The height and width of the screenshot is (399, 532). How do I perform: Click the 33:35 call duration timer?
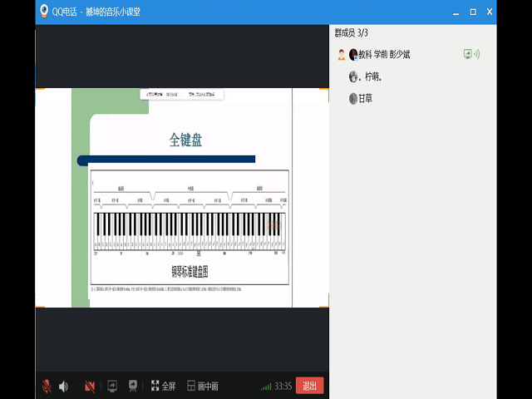coord(283,386)
